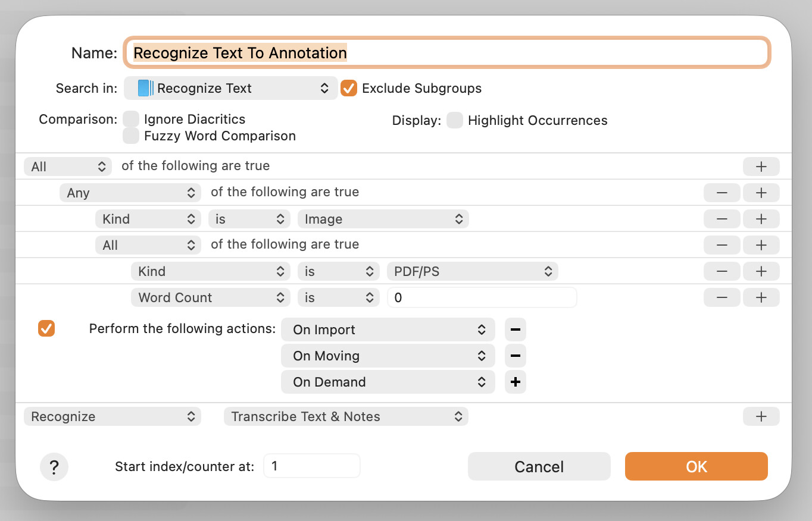Remove the On Moving trigger with minus
This screenshot has width=812, height=521.
(x=516, y=356)
